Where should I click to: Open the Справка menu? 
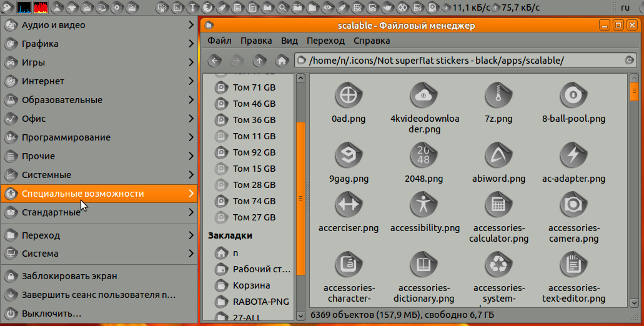pos(371,41)
